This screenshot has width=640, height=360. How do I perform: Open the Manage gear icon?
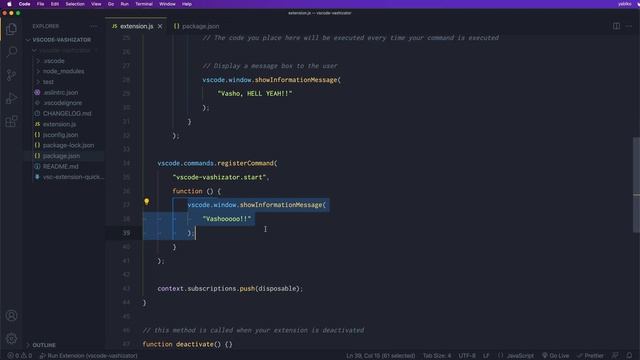click(11, 338)
